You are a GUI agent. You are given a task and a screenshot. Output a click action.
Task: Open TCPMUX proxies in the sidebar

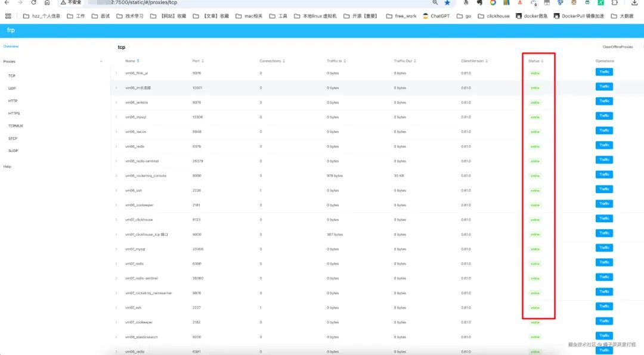click(16, 126)
